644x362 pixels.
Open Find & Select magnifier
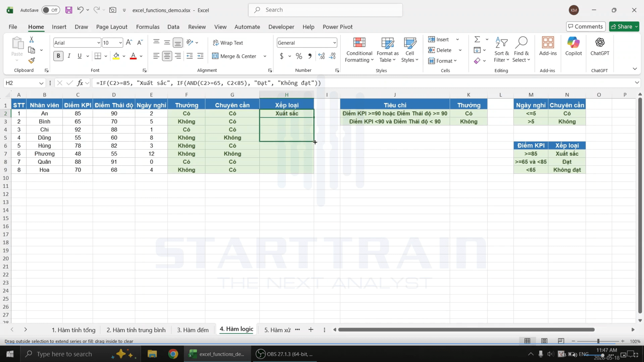point(521,50)
